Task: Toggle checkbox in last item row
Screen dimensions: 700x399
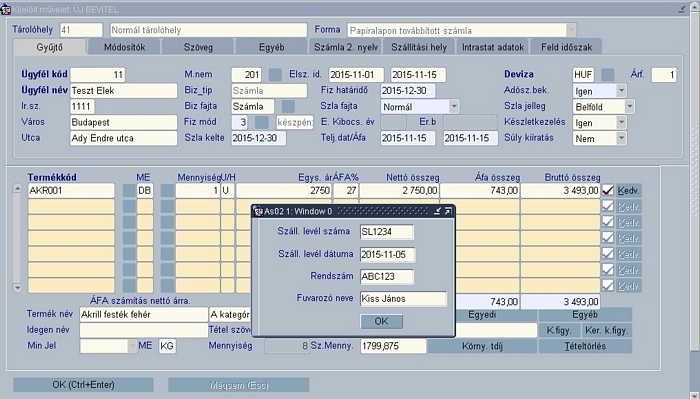Action: point(608,285)
